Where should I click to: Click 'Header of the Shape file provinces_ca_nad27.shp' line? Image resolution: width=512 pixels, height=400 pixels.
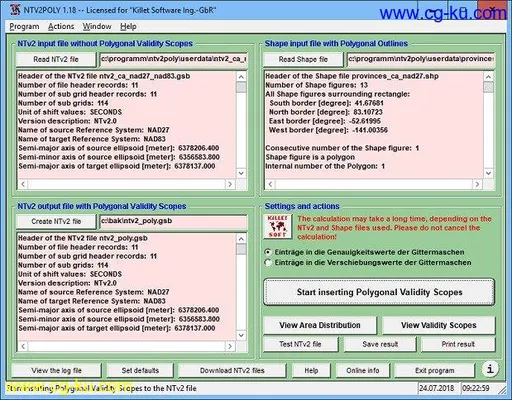coord(352,76)
